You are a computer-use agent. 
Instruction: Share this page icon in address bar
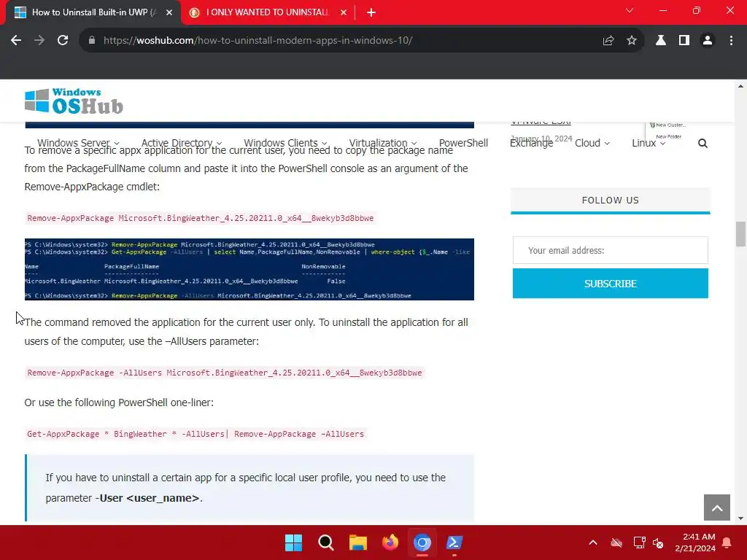click(608, 41)
